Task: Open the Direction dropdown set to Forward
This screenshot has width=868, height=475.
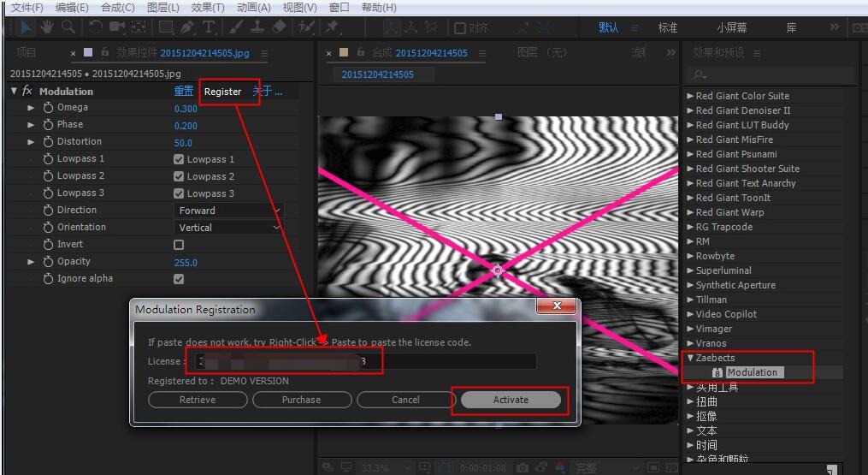Action: pyautogui.click(x=229, y=211)
